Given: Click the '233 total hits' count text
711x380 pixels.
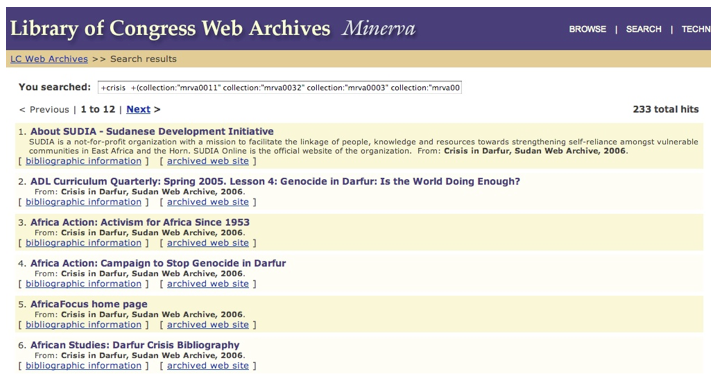Looking at the screenshot, I should click(666, 109).
